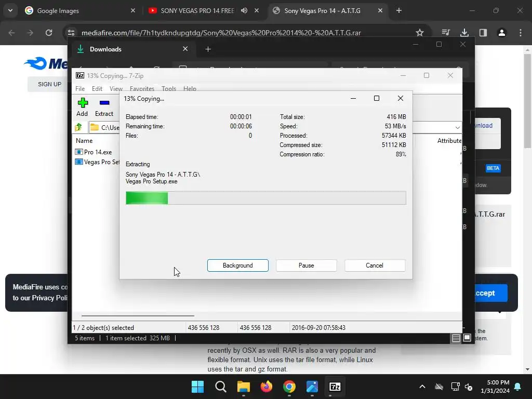
Task: Click the green extraction progress bar
Action: pos(265,198)
